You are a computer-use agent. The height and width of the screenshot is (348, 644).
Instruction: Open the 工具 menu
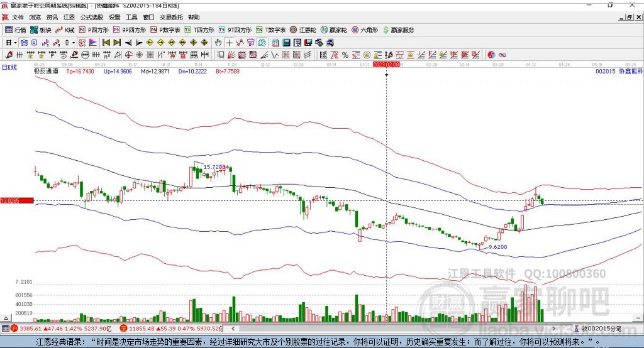pyautogui.click(x=131, y=17)
